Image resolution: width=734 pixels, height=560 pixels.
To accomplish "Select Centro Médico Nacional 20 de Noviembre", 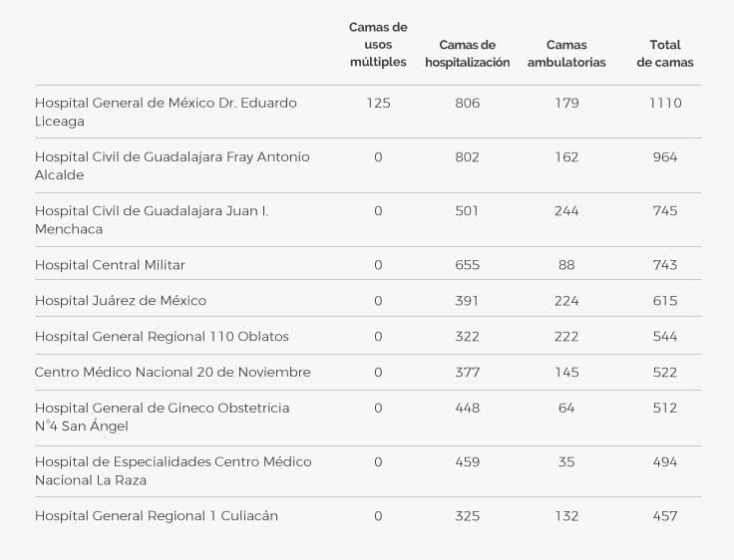I will [173, 372].
